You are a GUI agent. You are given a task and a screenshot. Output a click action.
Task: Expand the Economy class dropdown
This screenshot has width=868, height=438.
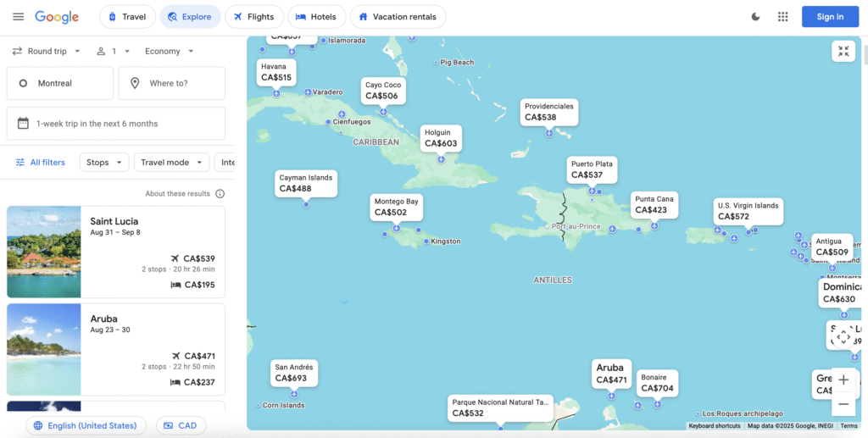click(x=170, y=52)
